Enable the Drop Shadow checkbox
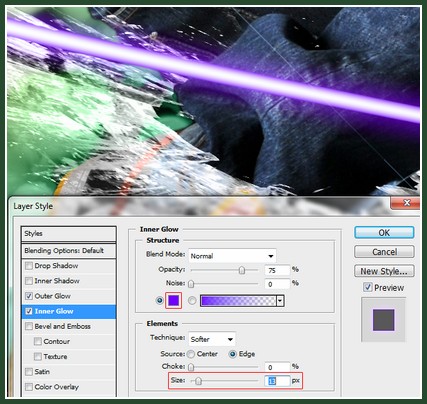427x404 pixels. coord(29,266)
